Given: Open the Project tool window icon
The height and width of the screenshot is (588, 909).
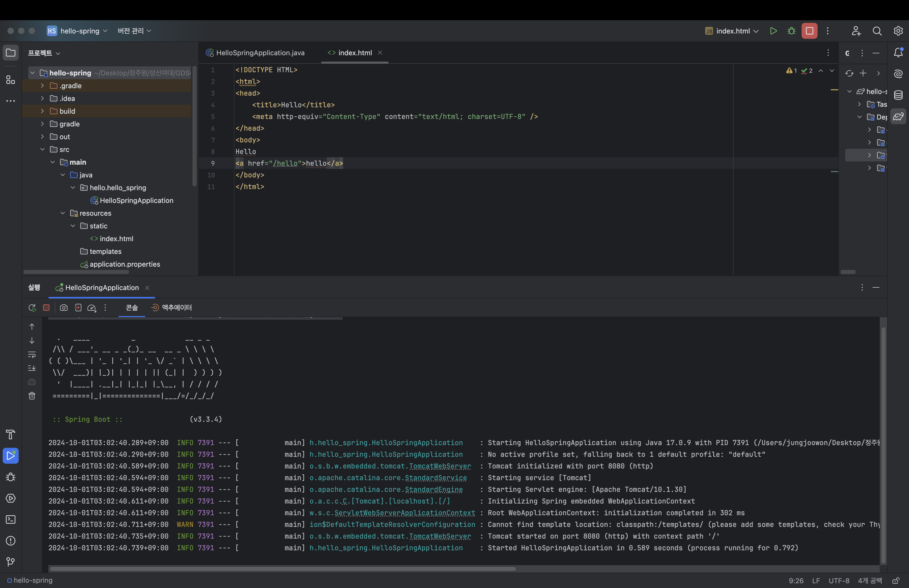Looking at the screenshot, I should pyautogui.click(x=11, y=53).
